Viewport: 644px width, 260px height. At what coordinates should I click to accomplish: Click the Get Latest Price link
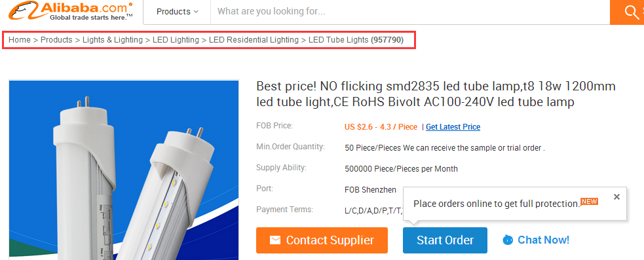453,127
